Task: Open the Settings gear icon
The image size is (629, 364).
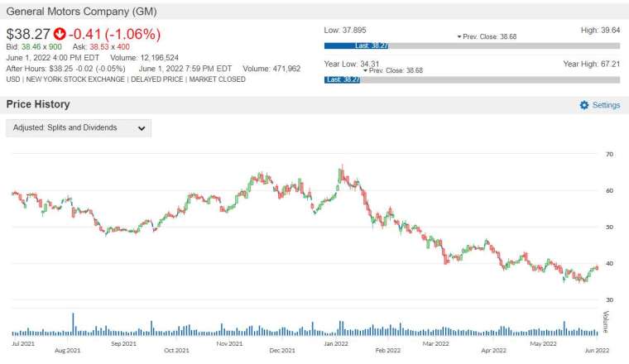Action: pyautogui.click(x=584, y=105)
